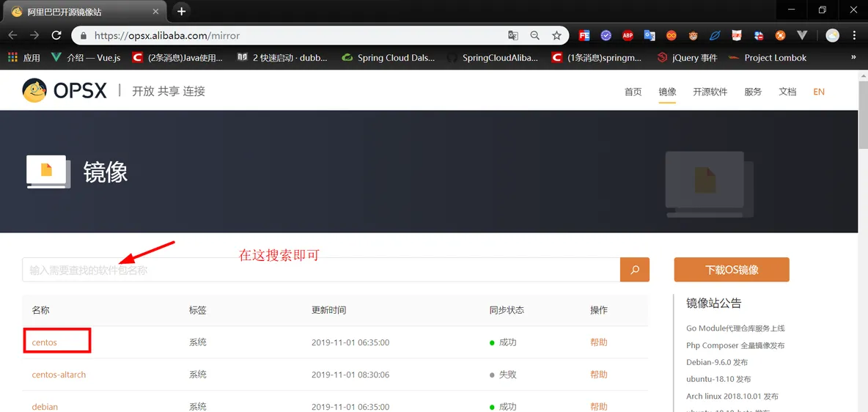Open 开源软件 in site navigation
868x412 pixels.
pyautogui.click(x=710, y=92)
